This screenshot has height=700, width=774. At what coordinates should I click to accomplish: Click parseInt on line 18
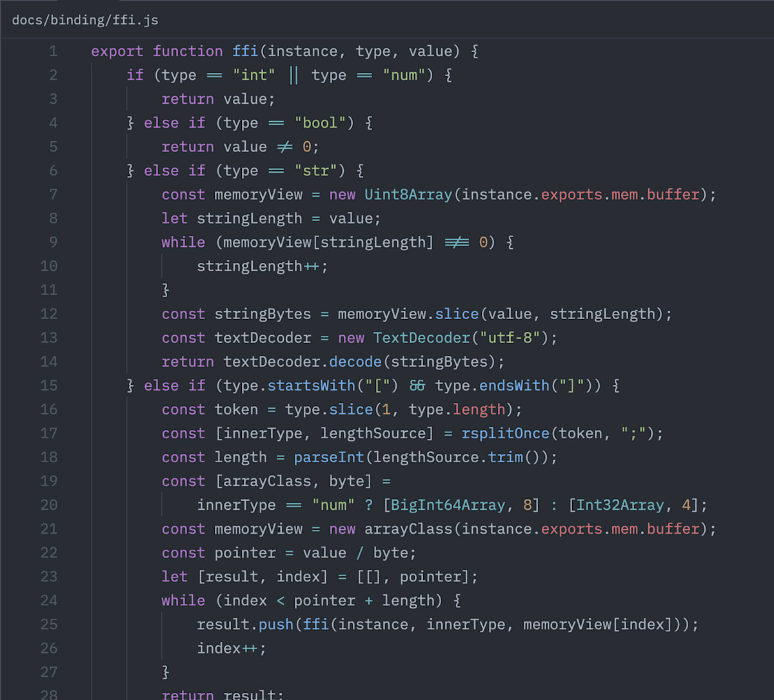[x=329, y=456]
